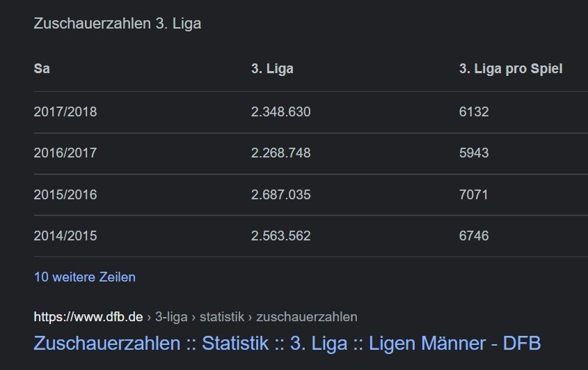The width and height of the screenshot is (588, 370).
Task: Click the per-game value 7071
Action: 474,194
